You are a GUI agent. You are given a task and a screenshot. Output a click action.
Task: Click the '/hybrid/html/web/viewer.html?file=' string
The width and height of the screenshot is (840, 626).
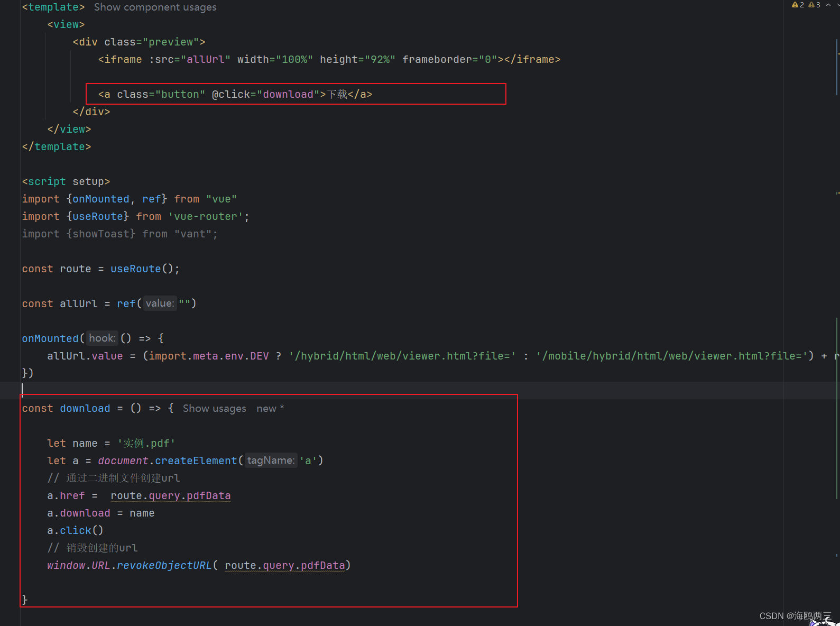[x=402, y=356]
